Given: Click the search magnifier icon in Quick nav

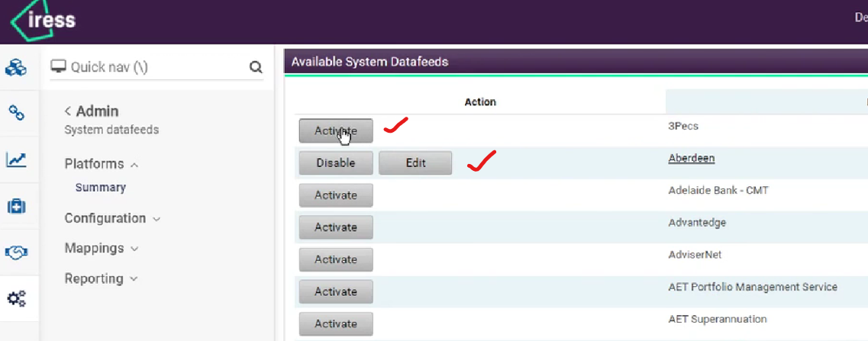Looking at the screenshot, I should tap(255, 68).
